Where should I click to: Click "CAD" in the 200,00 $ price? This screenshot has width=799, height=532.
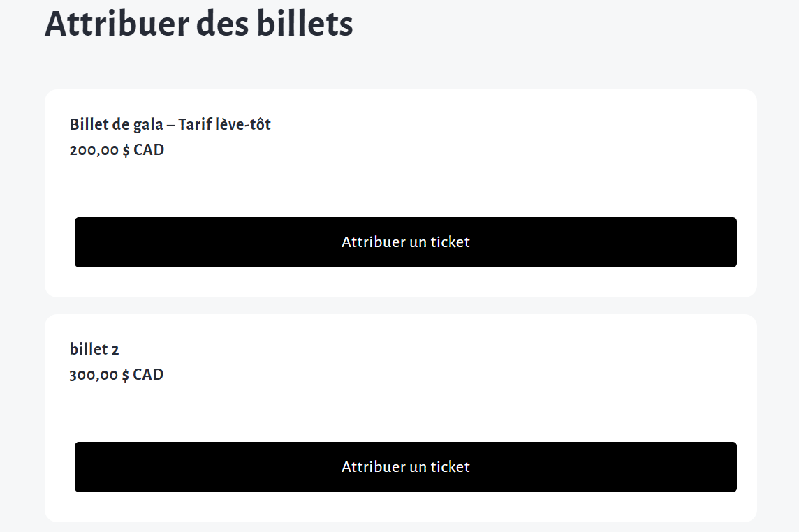(x=149, y=150)
